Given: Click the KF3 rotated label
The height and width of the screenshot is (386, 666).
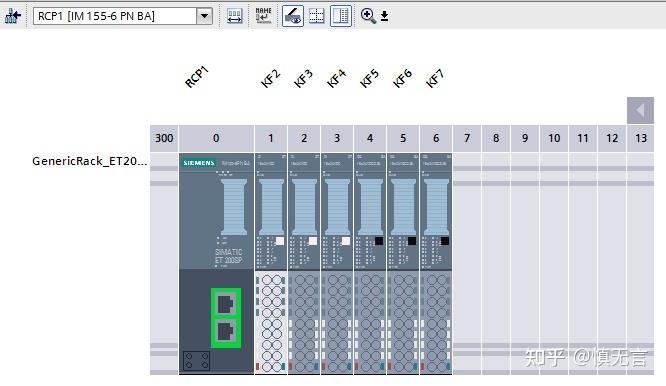Looking at the screenshot, I should pyautogui.click(x=303, y=79).
